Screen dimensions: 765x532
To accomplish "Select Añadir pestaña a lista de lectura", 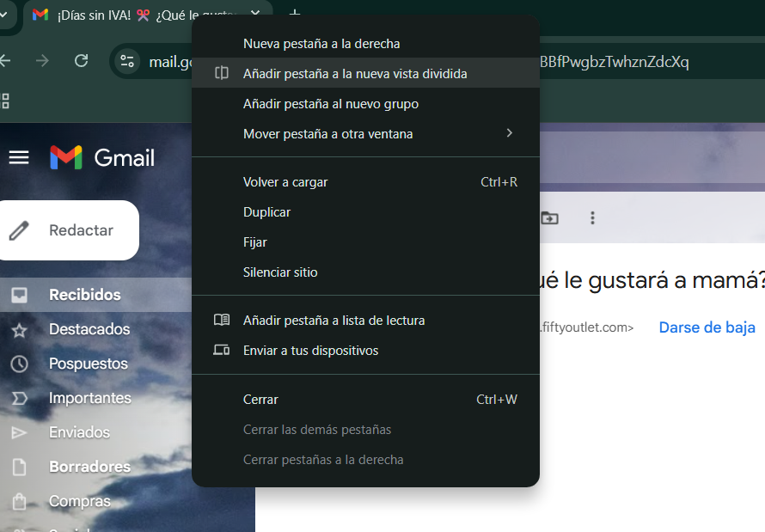I will tap(334, 321).
